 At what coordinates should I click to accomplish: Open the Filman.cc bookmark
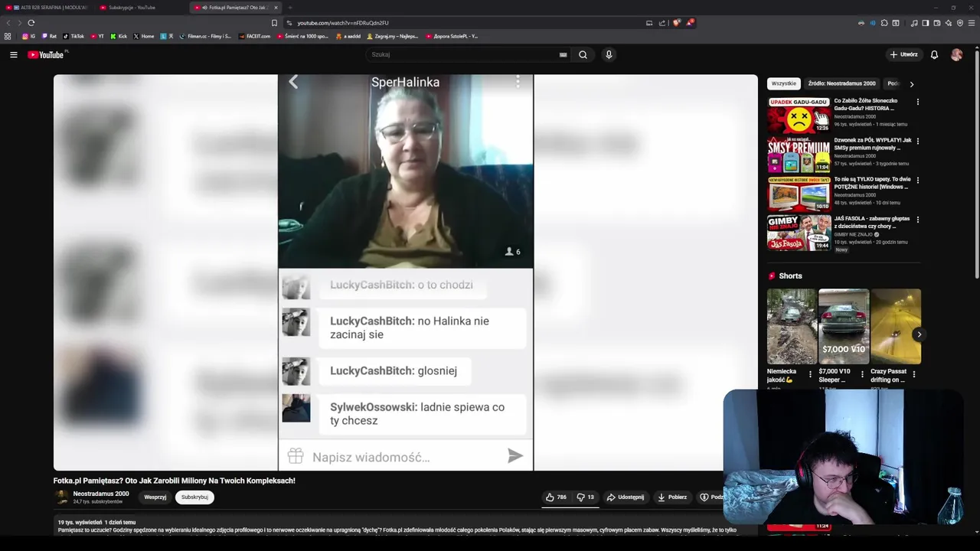click(x=205, y=36)
